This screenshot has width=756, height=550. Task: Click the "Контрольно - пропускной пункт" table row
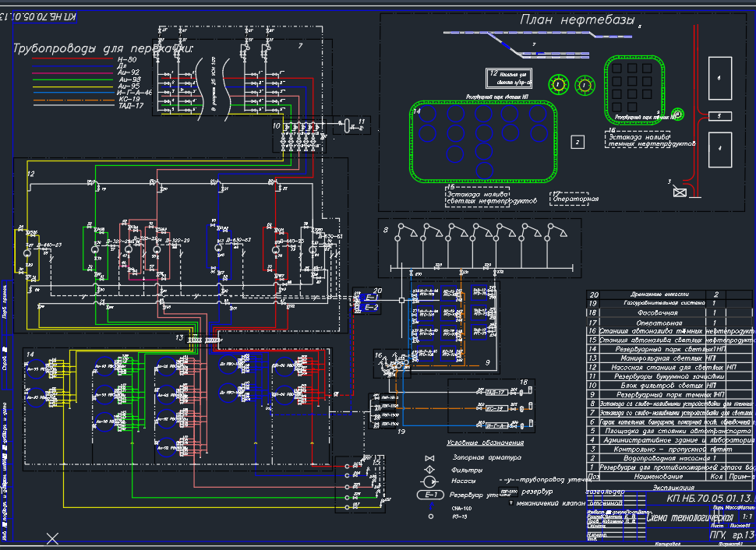point(669,450)
